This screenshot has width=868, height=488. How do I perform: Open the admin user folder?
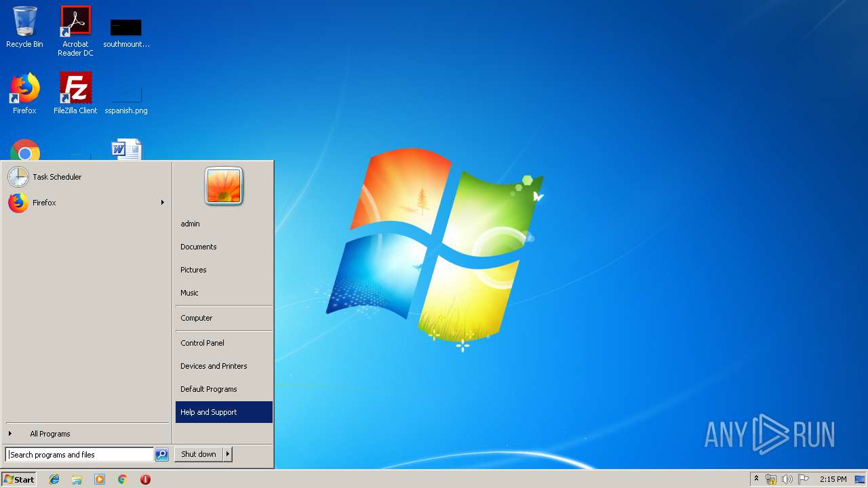tap(224, 224)
